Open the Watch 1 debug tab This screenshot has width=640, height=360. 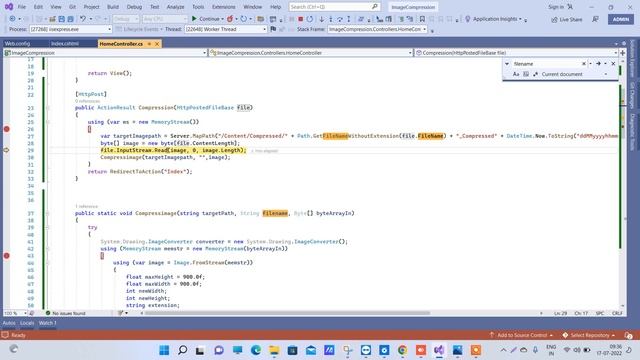(48, 323)
